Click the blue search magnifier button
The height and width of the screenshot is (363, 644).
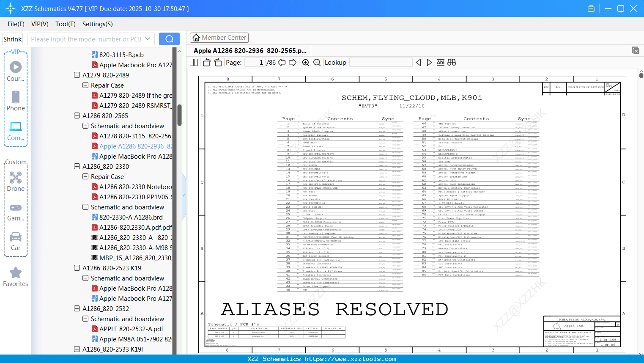[x=169, y=39]
